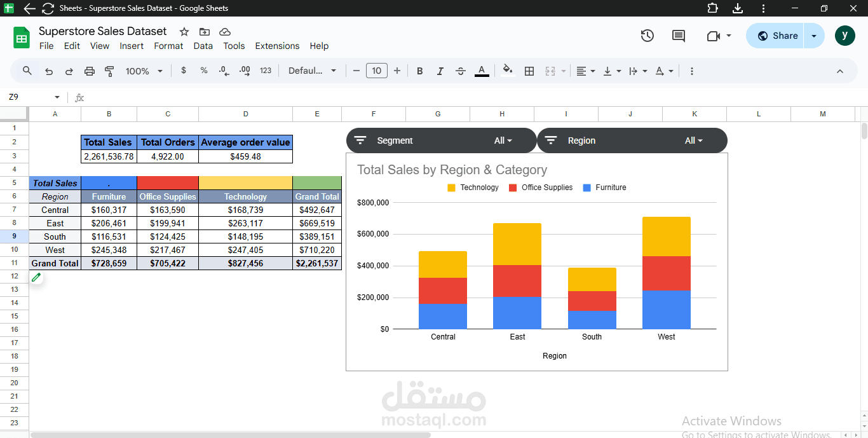Open more number formats (123)
This screenshot has width=868, height=438.
[266, 71]
